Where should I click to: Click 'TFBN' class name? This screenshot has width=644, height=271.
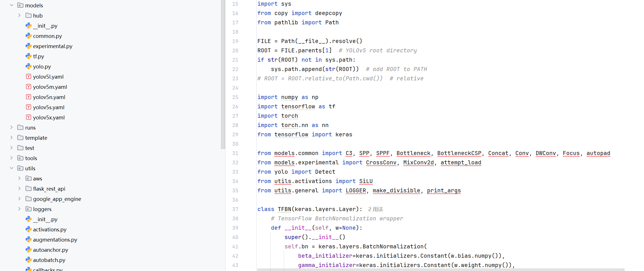[285, 209]
